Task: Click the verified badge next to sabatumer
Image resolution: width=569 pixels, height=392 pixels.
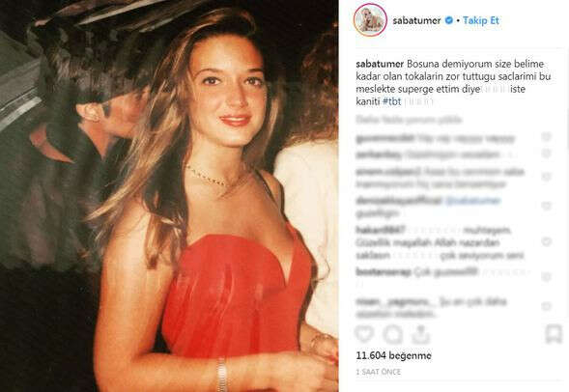Action: (x=449, y=20)
